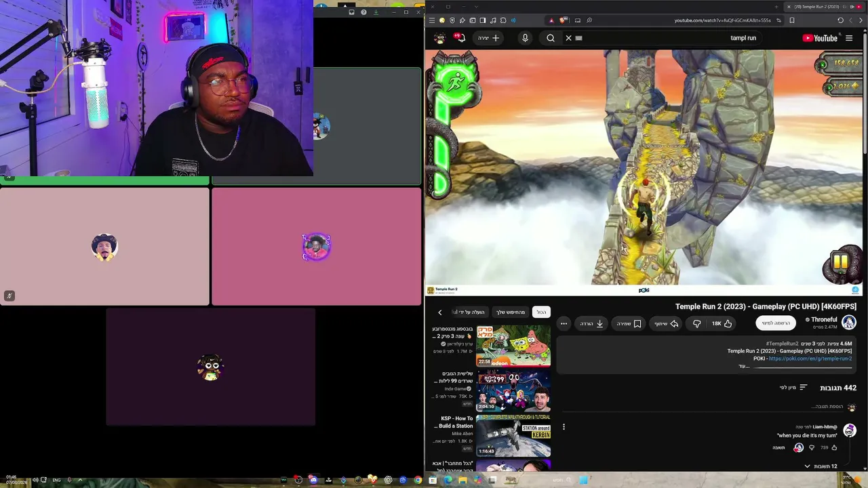The height and width of the screenshot is (488, 868).
Task: Clear the YouTube search text with X
Action: pyautogui.click(x=569, y=38)
